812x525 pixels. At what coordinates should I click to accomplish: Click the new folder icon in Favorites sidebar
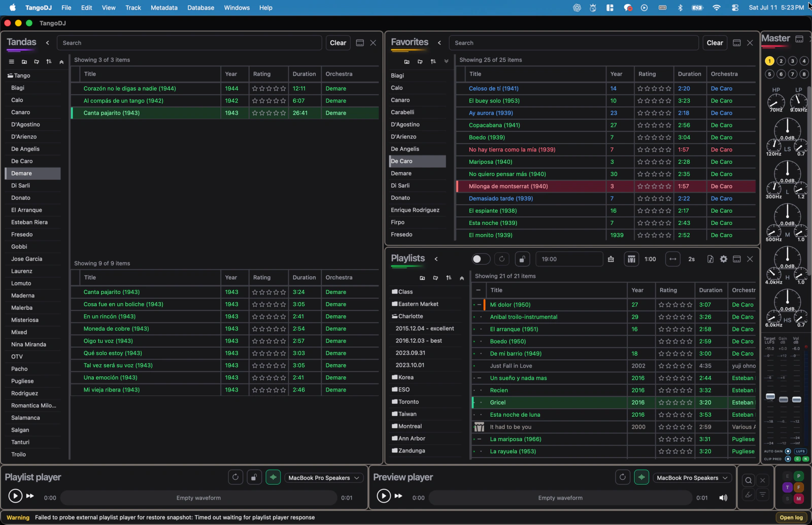tap(407, 61)
